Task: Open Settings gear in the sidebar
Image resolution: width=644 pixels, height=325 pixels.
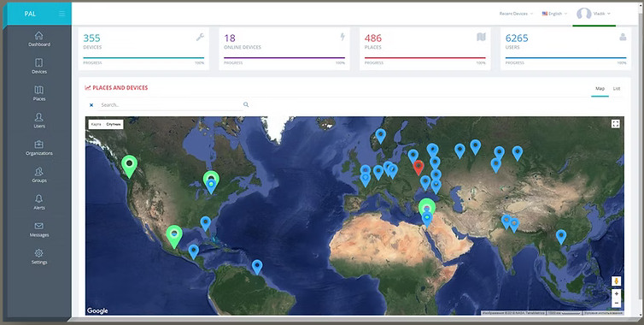Action: pyautogui.click(x=39, y=257)
